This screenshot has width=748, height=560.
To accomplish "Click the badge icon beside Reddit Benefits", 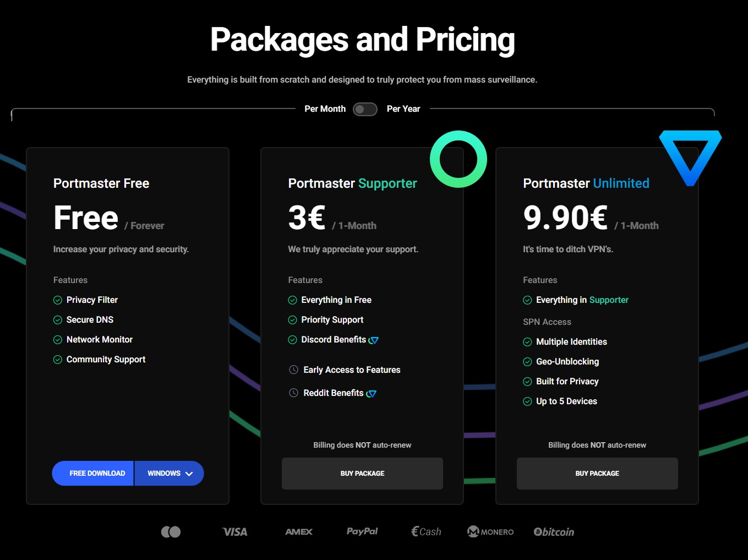I will (372, 394).
